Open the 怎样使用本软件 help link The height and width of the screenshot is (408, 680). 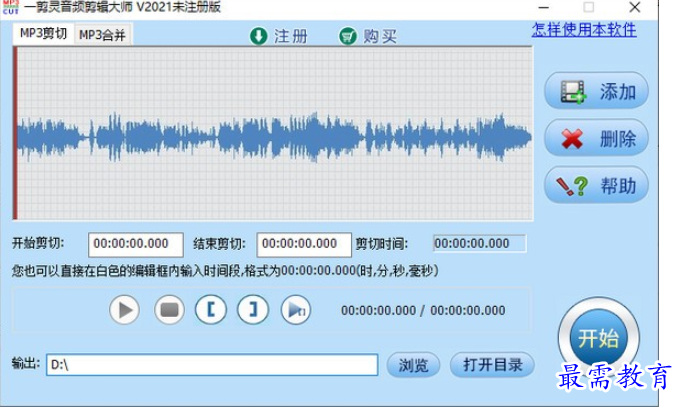584,30
